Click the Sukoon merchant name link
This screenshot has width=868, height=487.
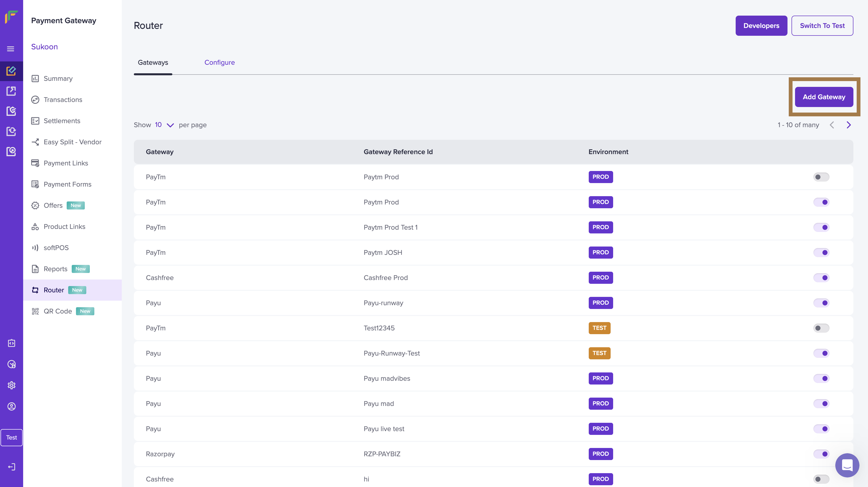pyautogui.click(x=45, y=47)
